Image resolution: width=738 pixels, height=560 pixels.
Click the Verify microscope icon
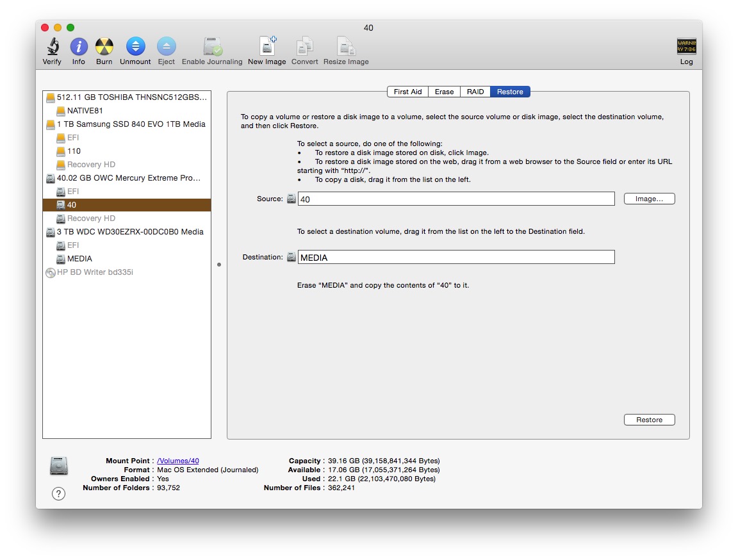[x=53, y=47]
